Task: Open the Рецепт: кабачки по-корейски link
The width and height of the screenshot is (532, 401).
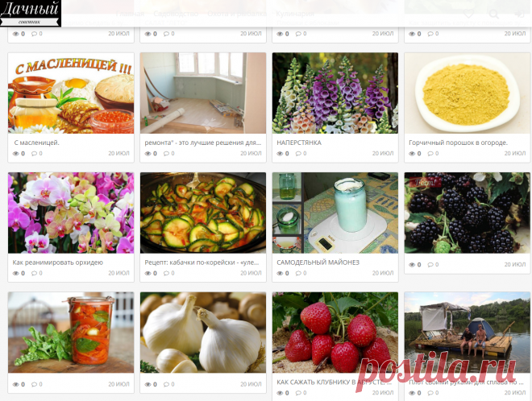Action: coord(202,263)
